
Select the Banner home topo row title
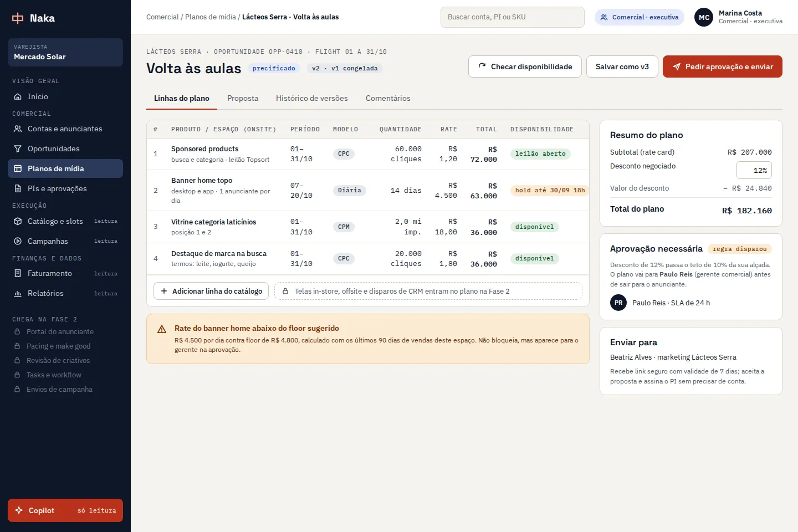pyautogui.click(x=202, y=180)
